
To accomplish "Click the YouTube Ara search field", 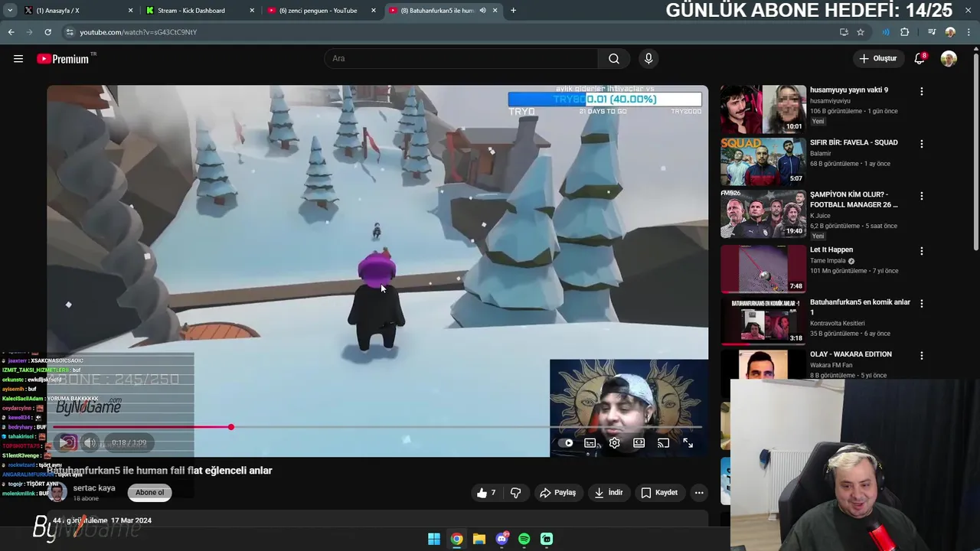I will pos(461,59).
